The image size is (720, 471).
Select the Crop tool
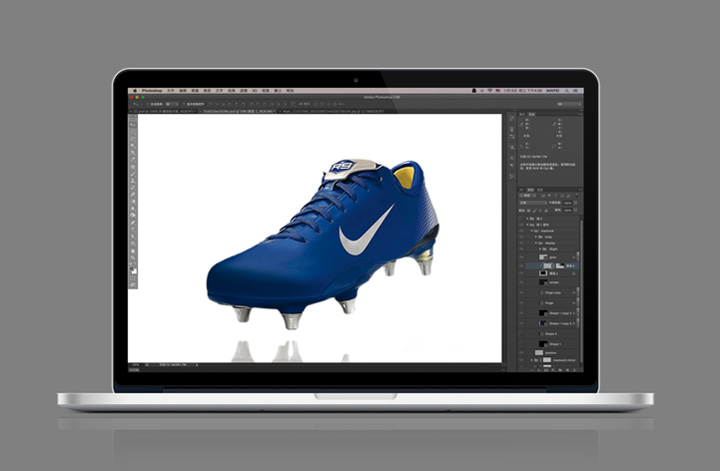point(133,152)
